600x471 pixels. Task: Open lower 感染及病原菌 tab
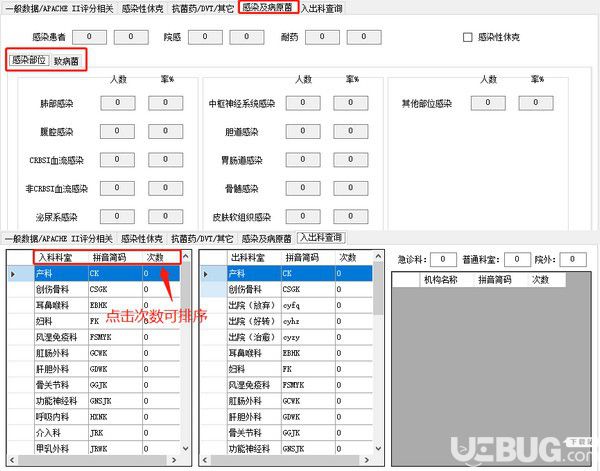tap(267, 239)
